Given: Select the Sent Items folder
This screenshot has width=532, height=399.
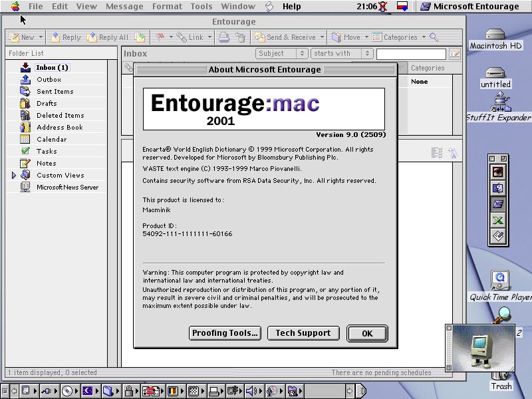Looking at the screenshot, I should click(x=55, y=91).
